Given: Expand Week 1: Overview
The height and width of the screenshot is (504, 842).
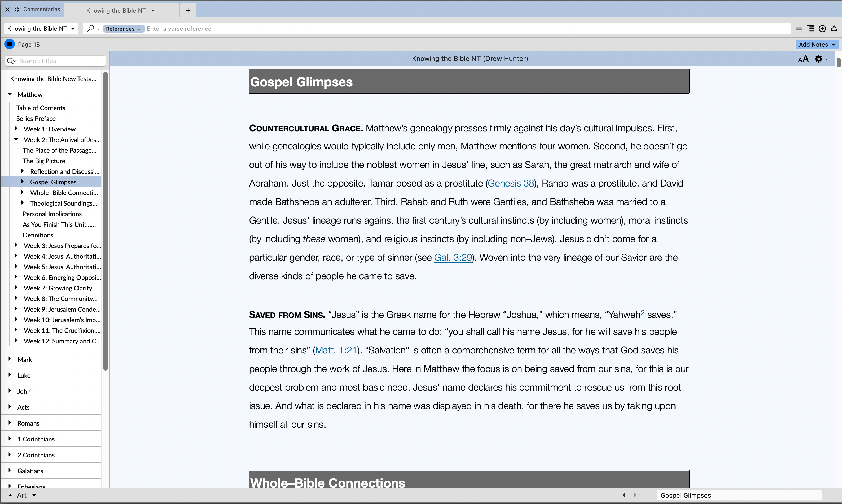Looking at the screenshot, I should tap(16, 129).
